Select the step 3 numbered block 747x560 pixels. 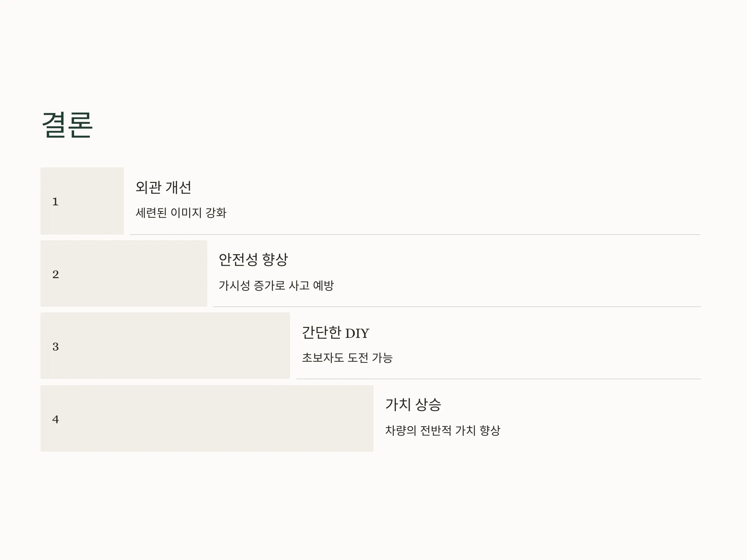point(165,346)
